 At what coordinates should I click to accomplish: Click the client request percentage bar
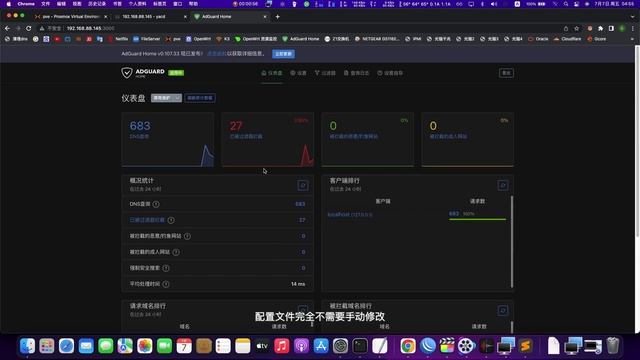click(x=477, y=219)
